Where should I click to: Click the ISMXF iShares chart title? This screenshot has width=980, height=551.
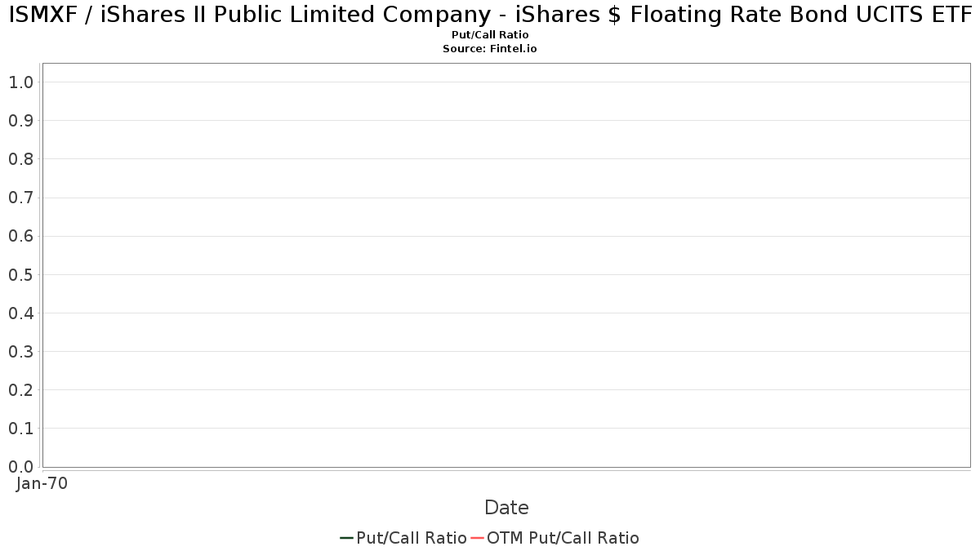[490, 15]
